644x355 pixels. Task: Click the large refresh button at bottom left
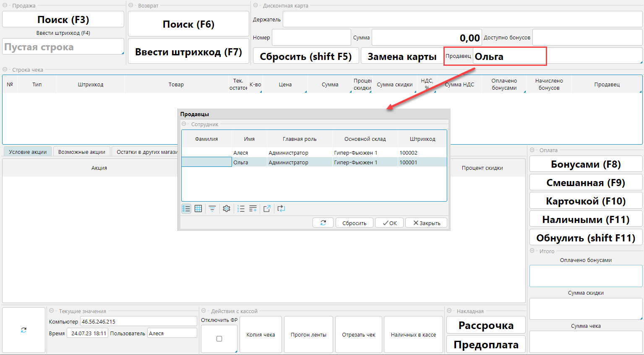click(x=23, y=330)
